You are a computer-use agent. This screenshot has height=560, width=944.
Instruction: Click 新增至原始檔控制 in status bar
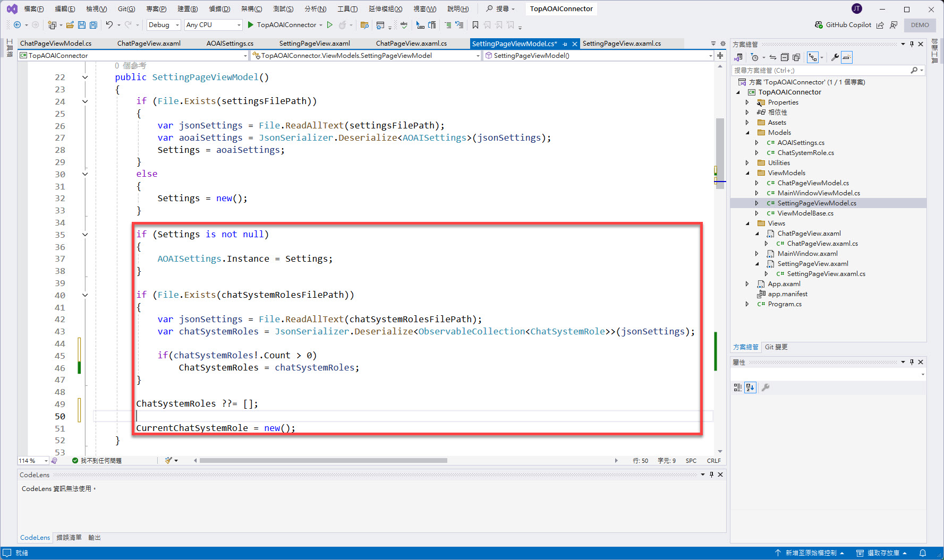(810, 553)
